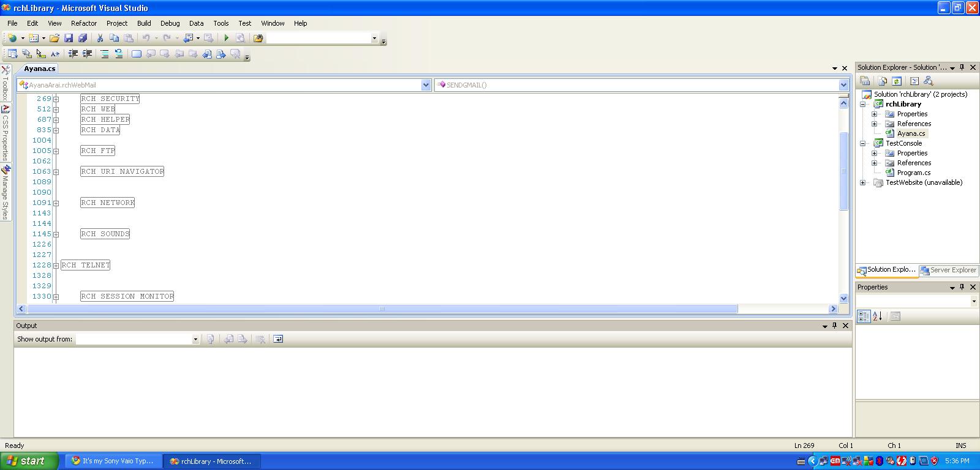This screenshot has width=980, height=470.
Task: Switch to the Solution Explorer bottom tab
Action: click(x=887, y=270)
